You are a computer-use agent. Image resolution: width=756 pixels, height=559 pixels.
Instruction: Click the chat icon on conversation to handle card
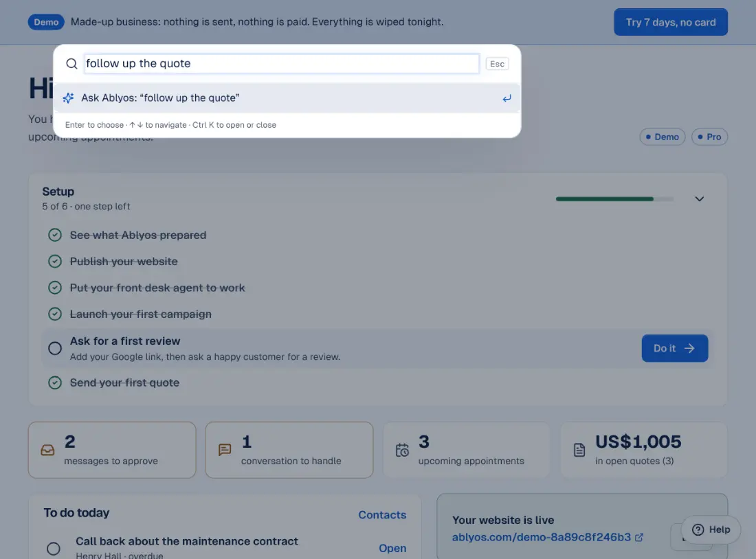pos(225,450)
